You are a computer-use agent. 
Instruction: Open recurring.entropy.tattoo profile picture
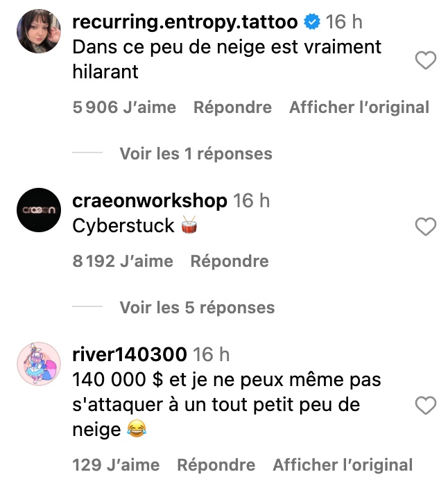point(39,31)
